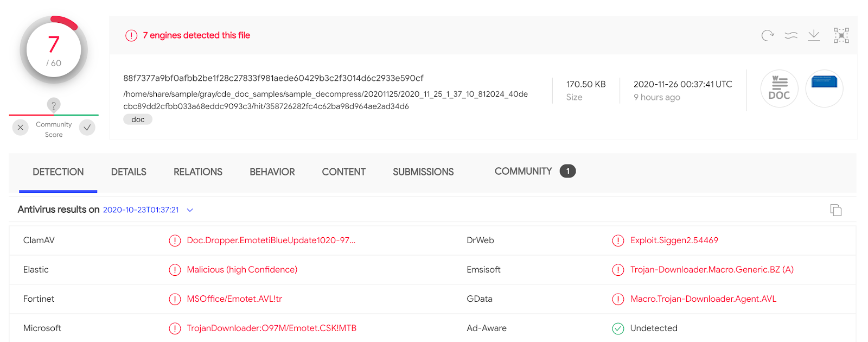Open the BEHAVIOR tab

click(272, 172)
